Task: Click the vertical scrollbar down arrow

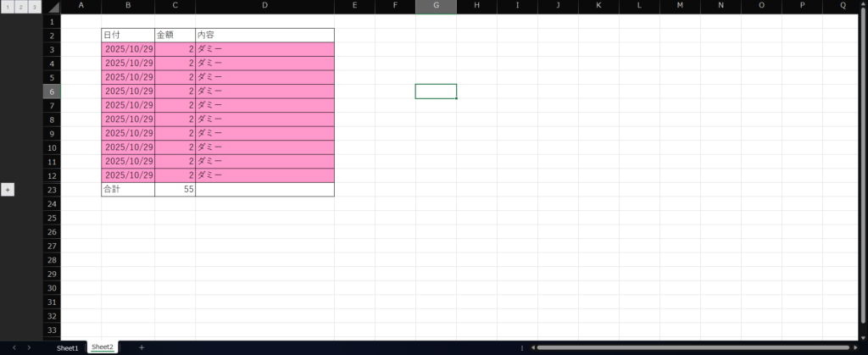Action: [863, 336]
